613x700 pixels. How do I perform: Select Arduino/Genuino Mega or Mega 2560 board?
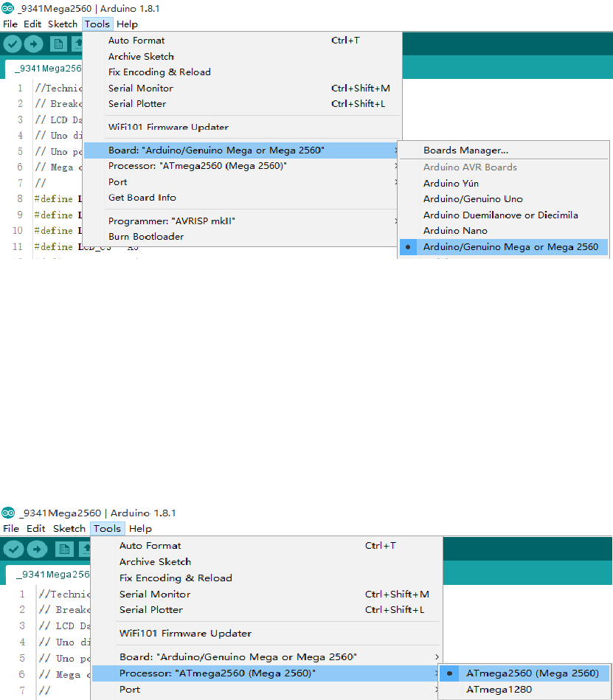pos(504,247)
